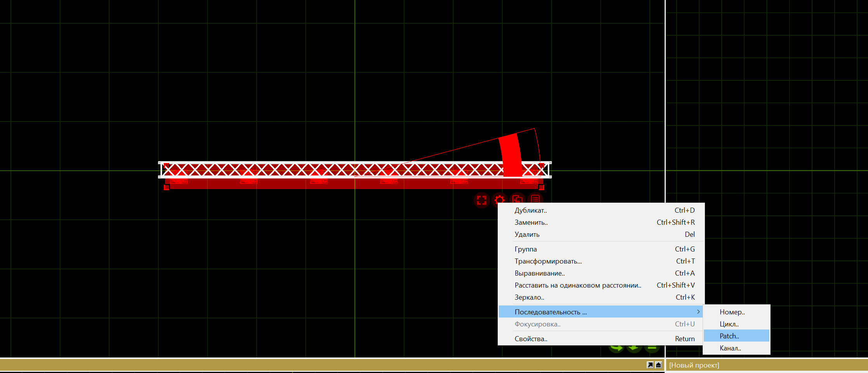Choose Цикл.. in the submenu
Viewport: 868px width, 373px height.
pyautogui.click(x=736, y=324)
